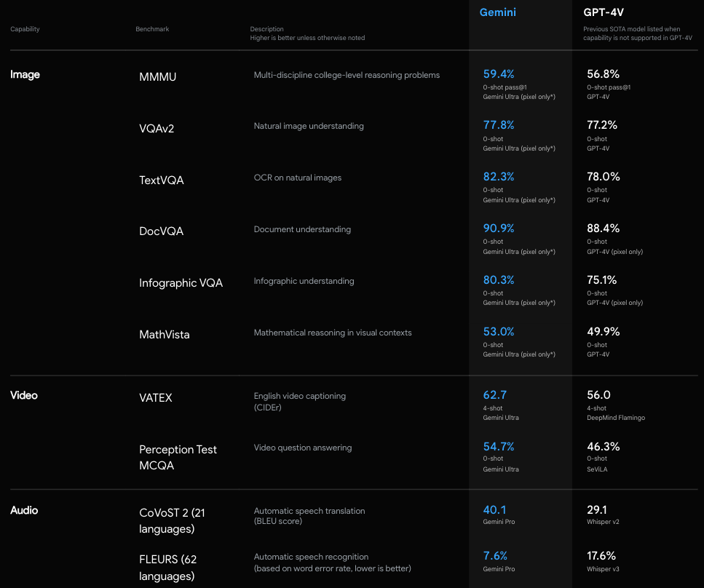Image resolution: width=704 pixels, height=588 pixels.
Task: Click the MathVista benchmark label
Action: [163, 334]
